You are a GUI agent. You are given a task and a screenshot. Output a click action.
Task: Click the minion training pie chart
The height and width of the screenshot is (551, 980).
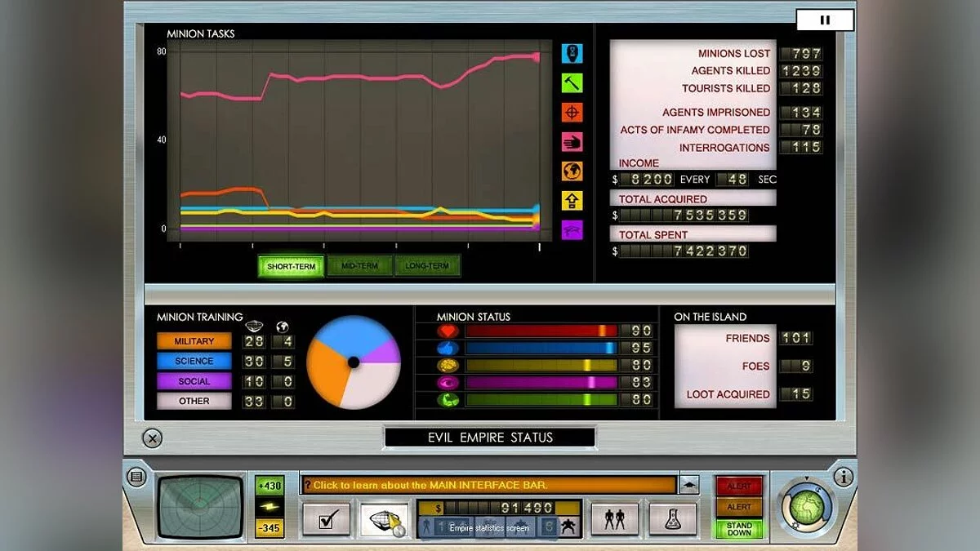click(x=354, y=362)
